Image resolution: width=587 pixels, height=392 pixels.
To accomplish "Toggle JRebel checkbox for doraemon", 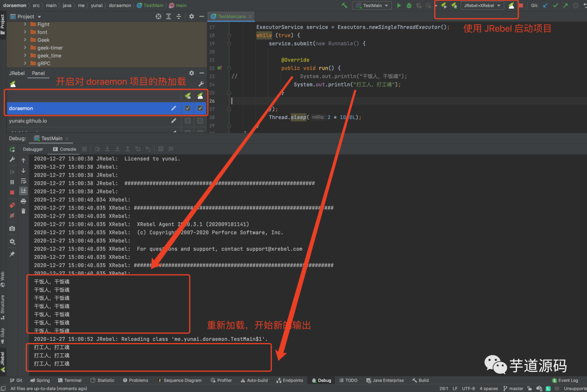I will 188,108.
